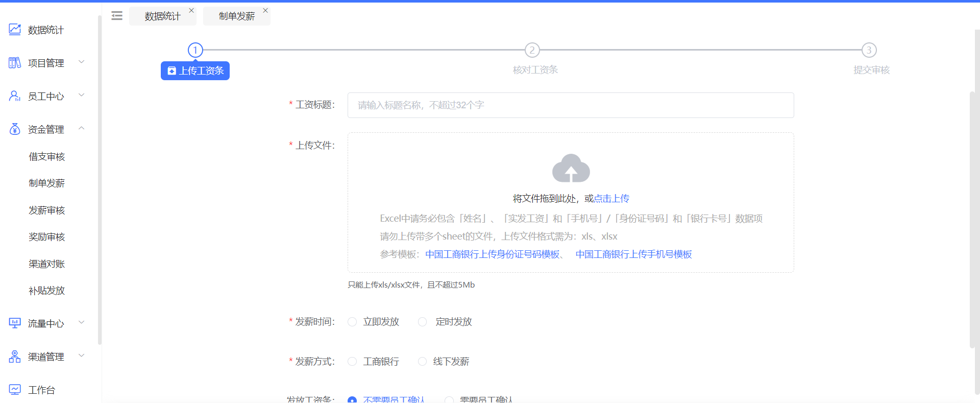
Task: Choose 工商银行 as pay method
Action: pyautogui.click(x=352, y=362)
